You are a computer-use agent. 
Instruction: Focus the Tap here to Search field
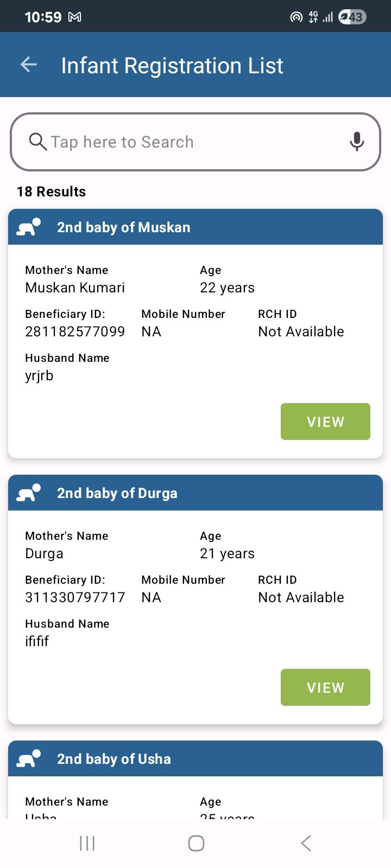195,142
